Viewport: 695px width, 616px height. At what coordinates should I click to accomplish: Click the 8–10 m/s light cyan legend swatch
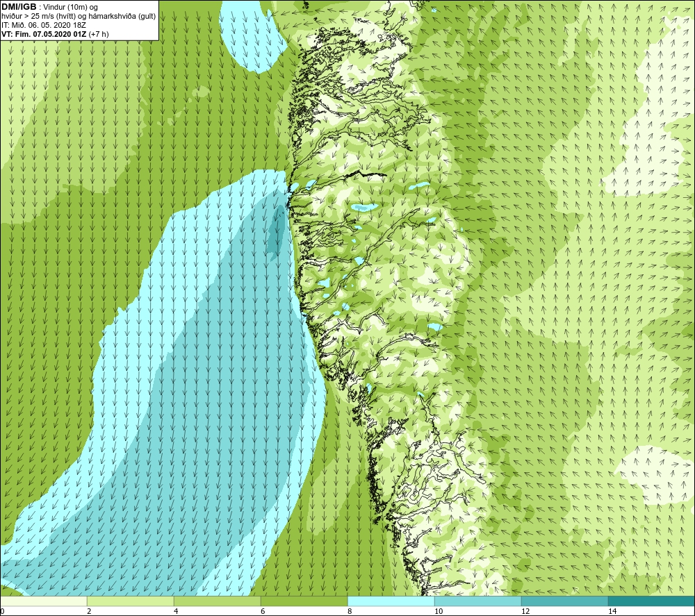click(391, 601)
